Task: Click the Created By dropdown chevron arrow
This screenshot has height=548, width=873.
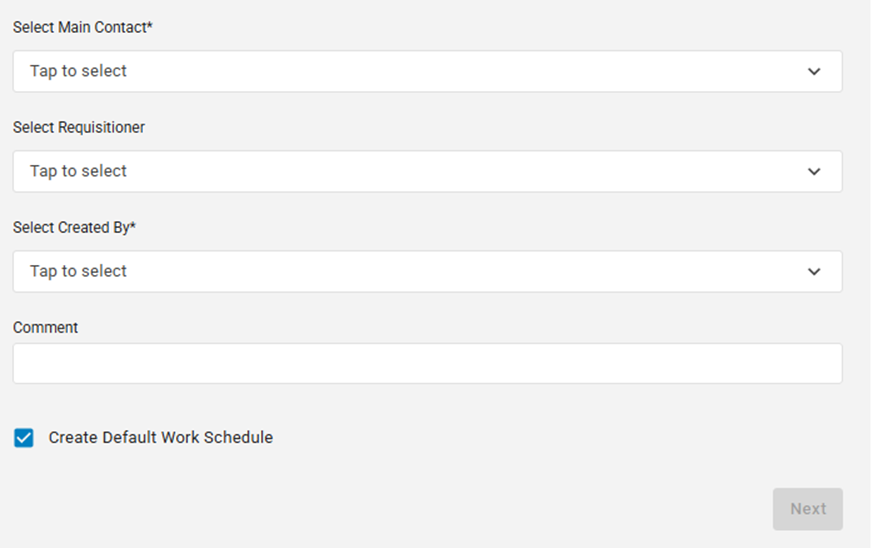Action: (x=814, y=272)
